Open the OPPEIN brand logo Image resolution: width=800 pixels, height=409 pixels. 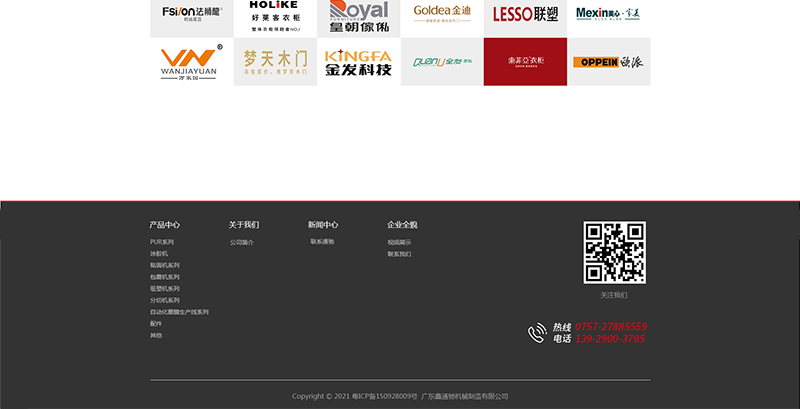tap(608, 62)
